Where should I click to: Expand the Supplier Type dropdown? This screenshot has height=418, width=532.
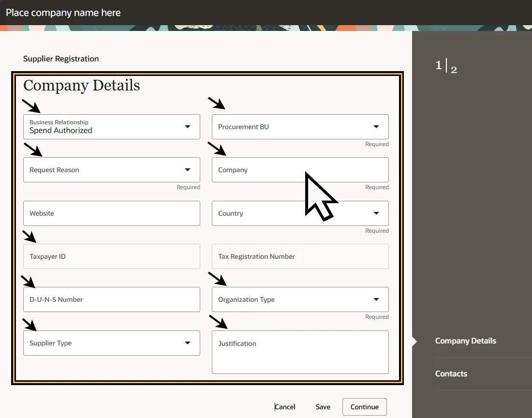tap(188, 343)
